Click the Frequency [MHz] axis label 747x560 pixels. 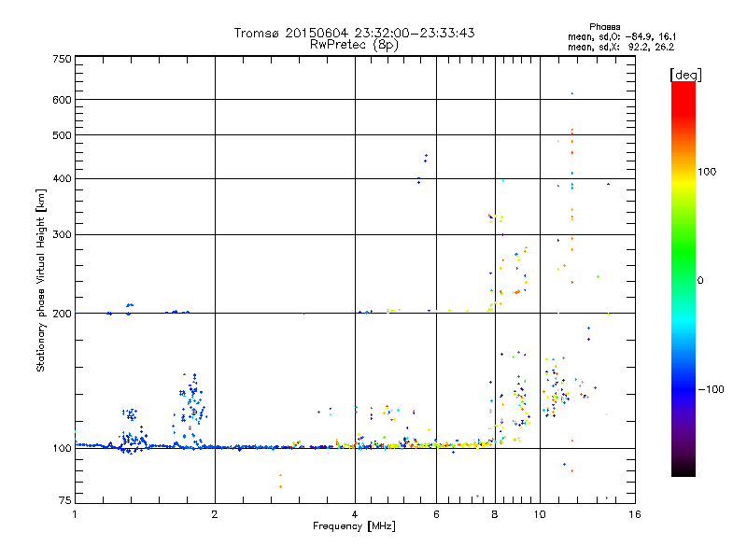point(354,526)
